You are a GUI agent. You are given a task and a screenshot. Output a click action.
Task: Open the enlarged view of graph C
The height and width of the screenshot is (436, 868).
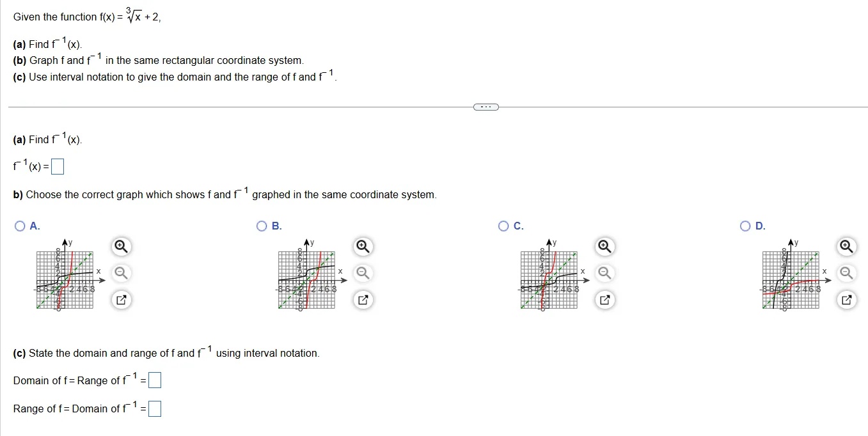[604, 300]
